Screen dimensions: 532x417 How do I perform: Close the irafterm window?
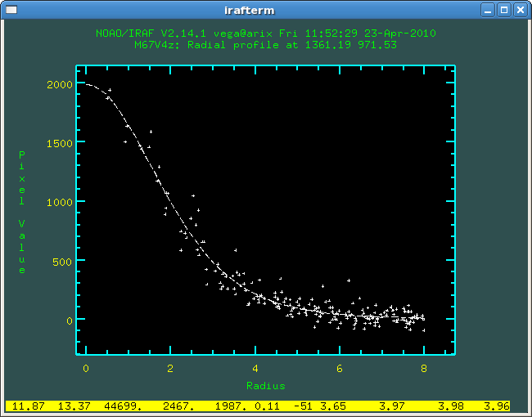tap(520, 10)
